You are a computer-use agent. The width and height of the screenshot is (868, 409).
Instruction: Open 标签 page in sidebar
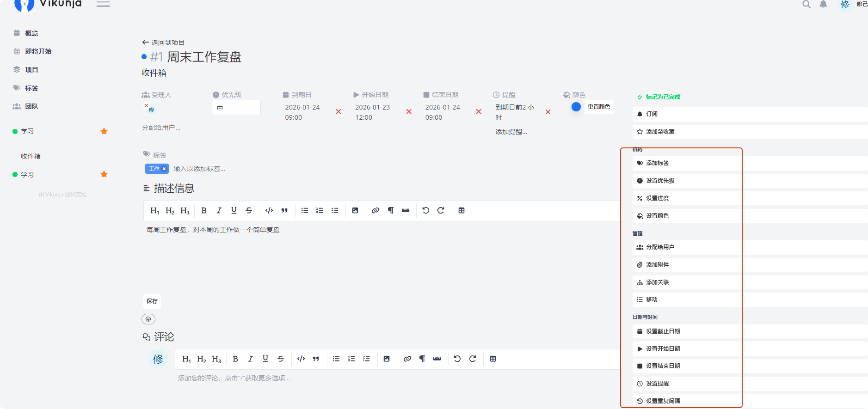31,88
